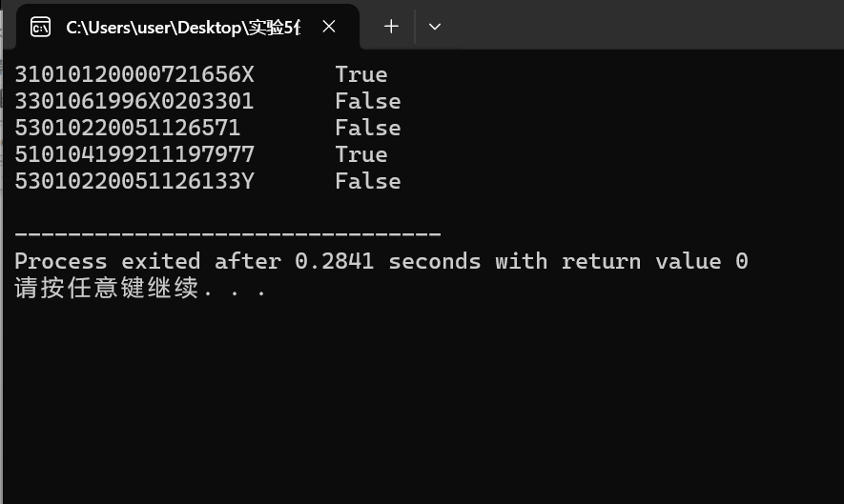This screenshot has width=844, height=504.
Task: Expand the new tab profile dropdown
Action: 434,27
